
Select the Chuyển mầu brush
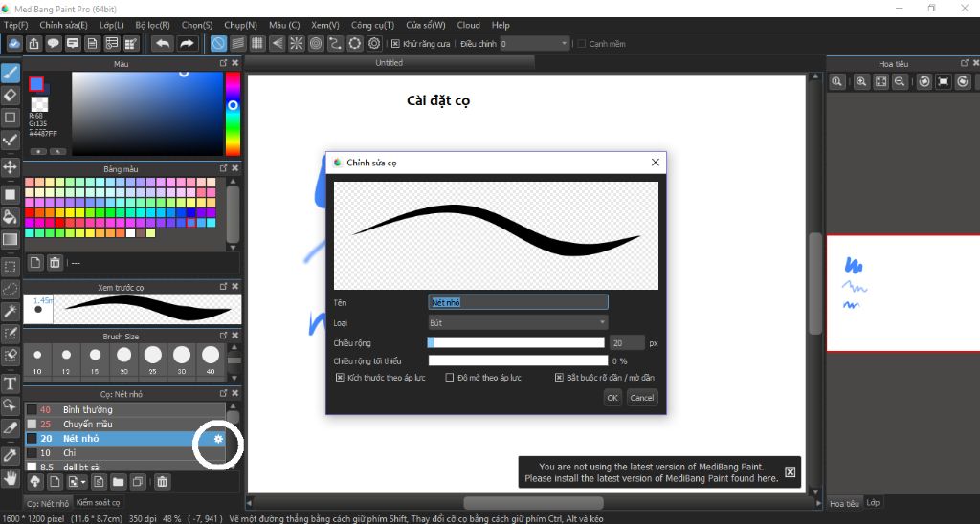click(125, 424)
